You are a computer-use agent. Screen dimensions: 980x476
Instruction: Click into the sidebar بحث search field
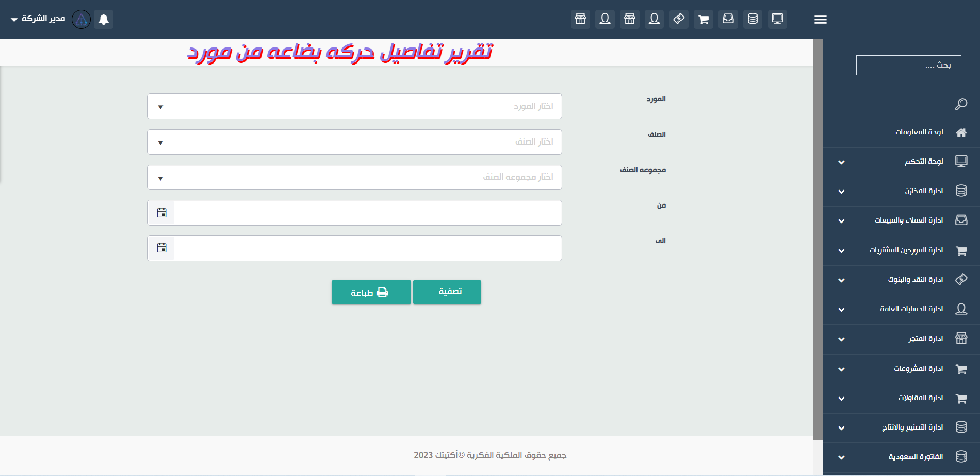pos(908,65)
